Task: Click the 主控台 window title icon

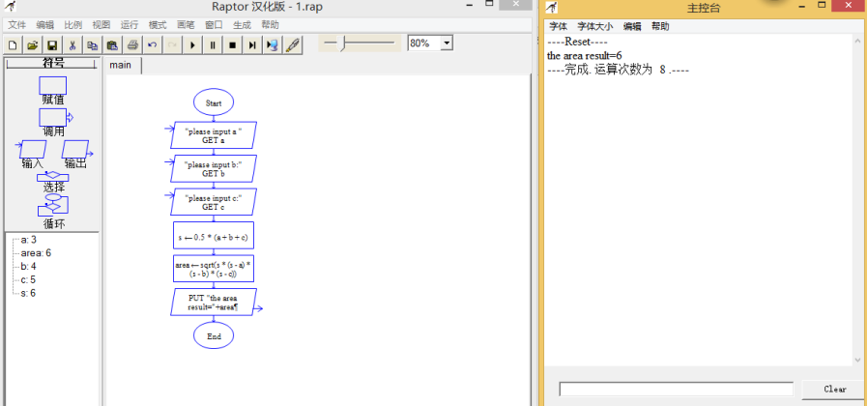Action: click(551, 7)
